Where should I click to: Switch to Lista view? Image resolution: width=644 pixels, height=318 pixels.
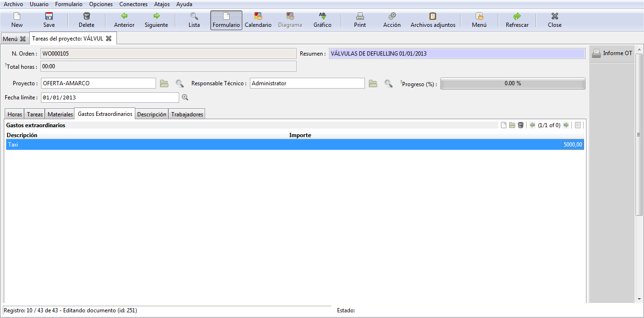194,20
